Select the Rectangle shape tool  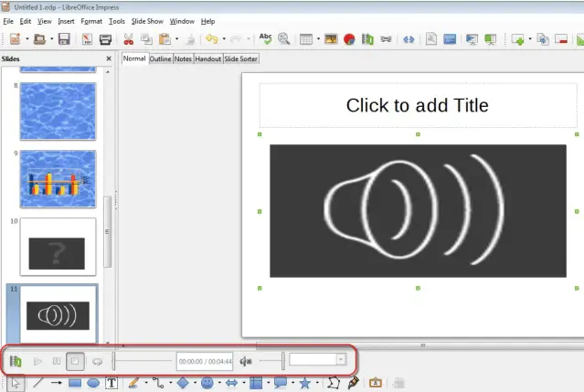75,383
